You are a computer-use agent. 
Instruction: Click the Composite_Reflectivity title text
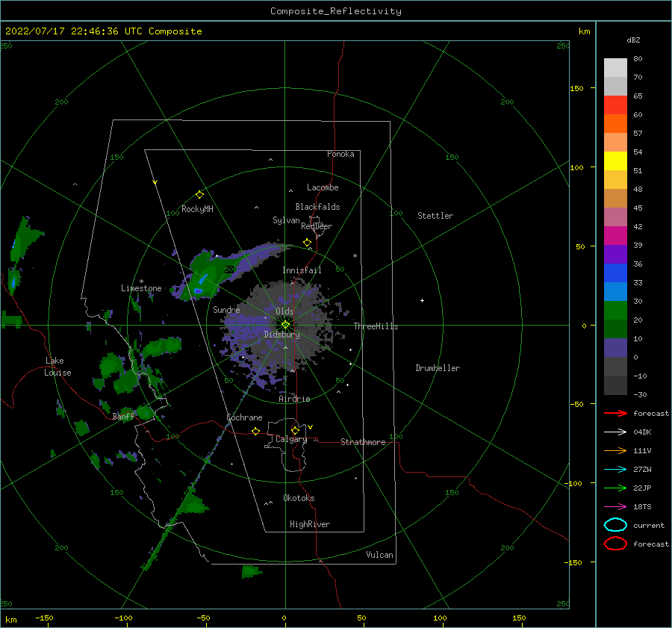(x=336, y=11)
